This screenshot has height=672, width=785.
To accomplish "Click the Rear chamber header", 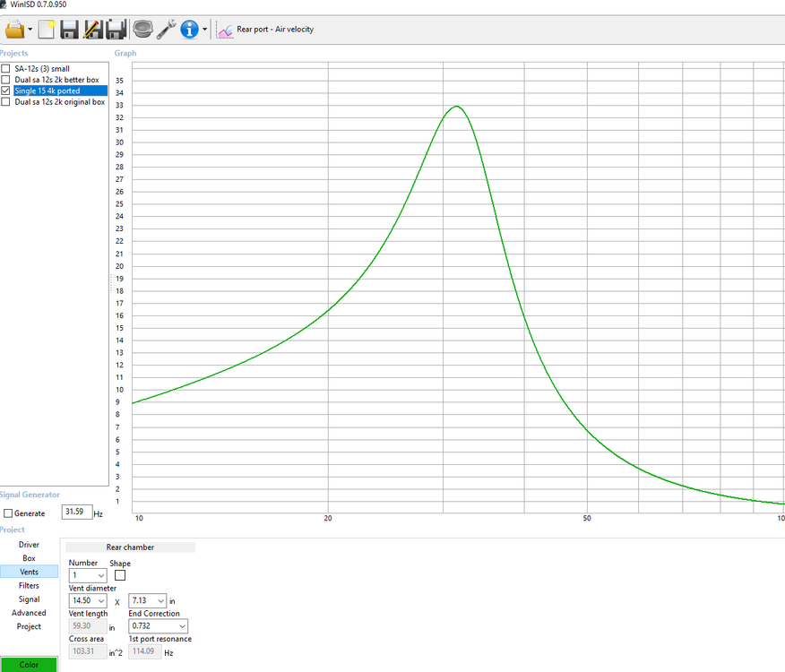I will (x=130, y=547).
